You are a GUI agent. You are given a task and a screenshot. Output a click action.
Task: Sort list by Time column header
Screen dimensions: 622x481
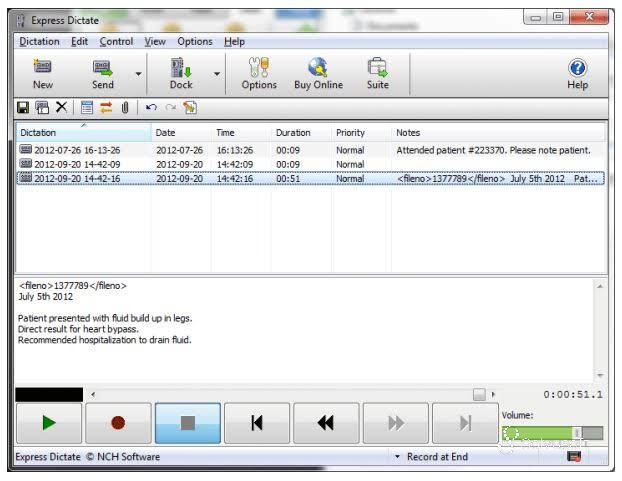click(242, 132)
